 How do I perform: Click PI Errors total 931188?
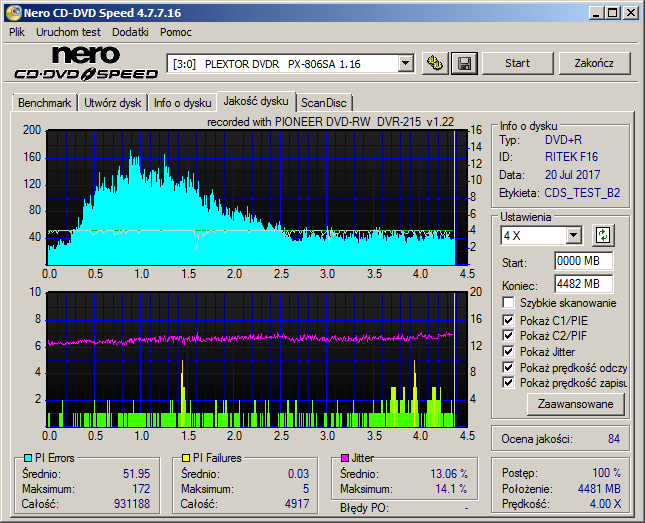pos(132,504)
